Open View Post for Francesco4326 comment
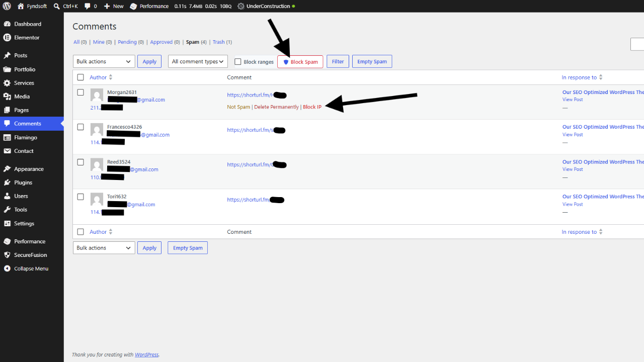This screenshot has width=644, height=362. (x=573, y=135)
